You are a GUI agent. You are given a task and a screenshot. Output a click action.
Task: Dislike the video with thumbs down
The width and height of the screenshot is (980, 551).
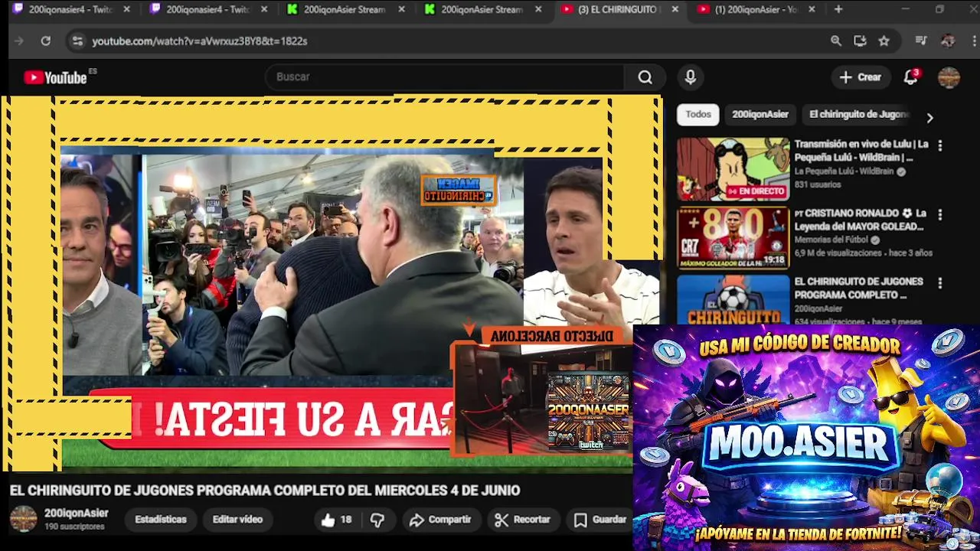point(377,520)
